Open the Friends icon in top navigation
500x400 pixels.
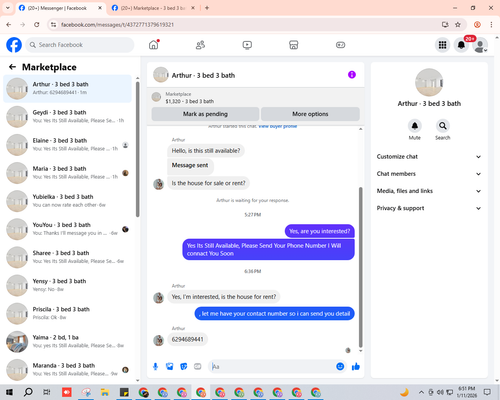200,45
